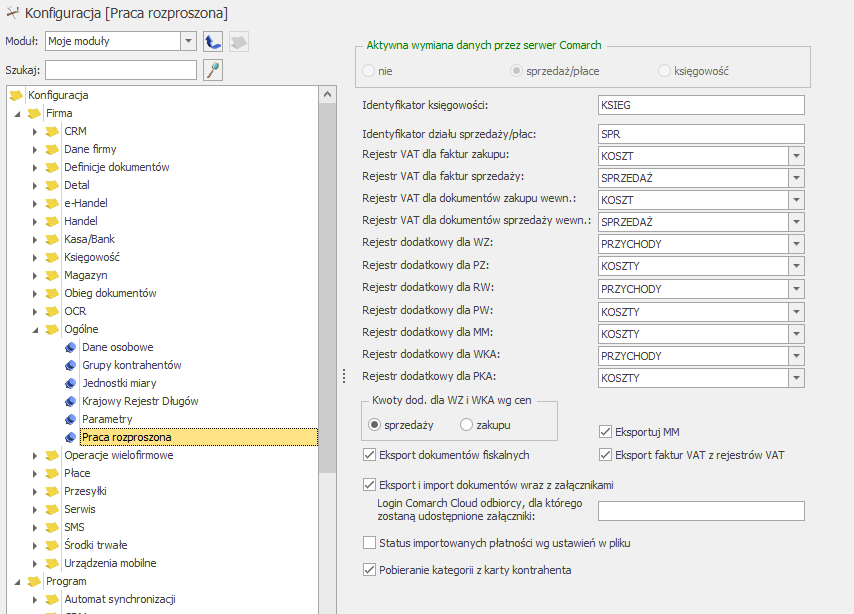
Task: Enable Status importowanych płatności wg ustawień w pliku
Action: pyautogui.click(x=370, y=543)
